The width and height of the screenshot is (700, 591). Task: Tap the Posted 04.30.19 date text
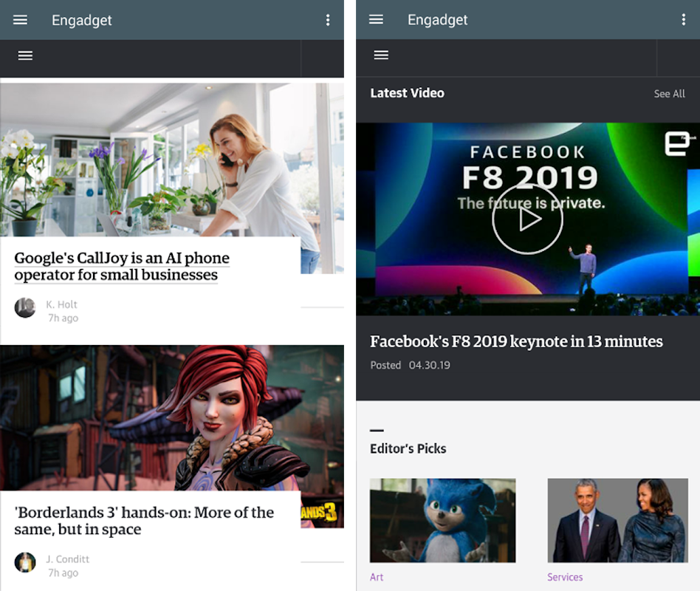pyautogui.click(x=410, y=366)
